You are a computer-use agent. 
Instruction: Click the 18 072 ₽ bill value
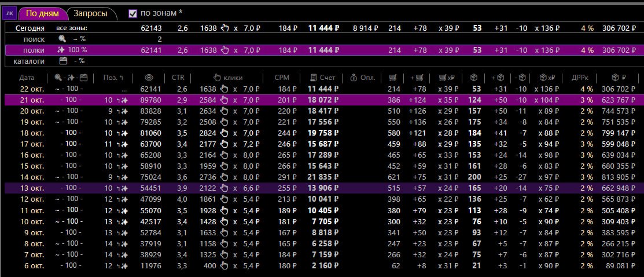pyautogui.click(x=323, y=100)
